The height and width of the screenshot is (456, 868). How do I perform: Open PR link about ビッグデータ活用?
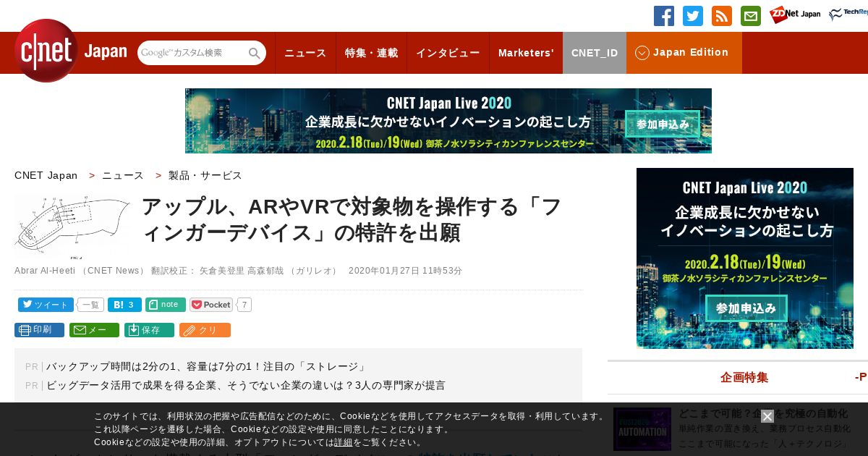(246, 385)
